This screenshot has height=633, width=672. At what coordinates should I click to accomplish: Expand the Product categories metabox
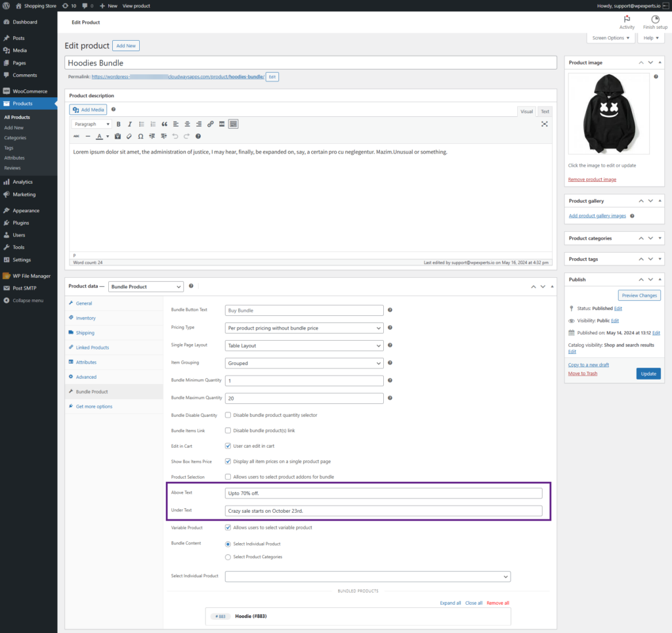pyautogui.click(x=660, y=238)
